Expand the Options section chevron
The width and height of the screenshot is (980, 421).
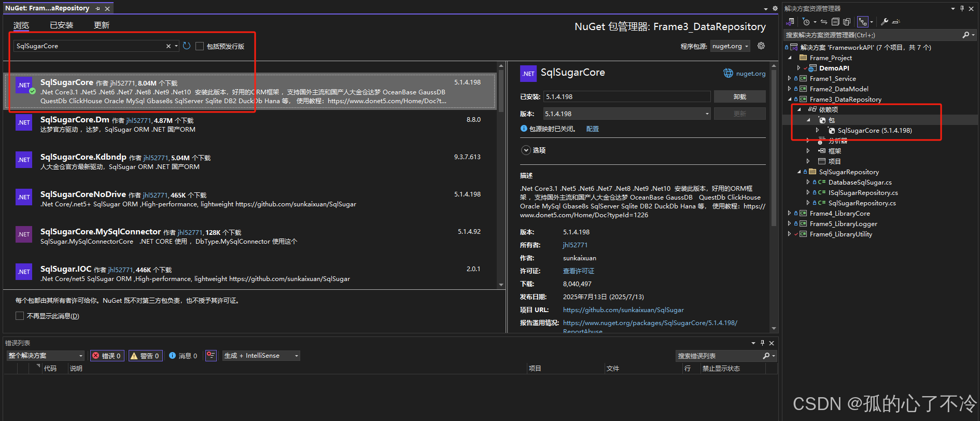coord(526,150)
